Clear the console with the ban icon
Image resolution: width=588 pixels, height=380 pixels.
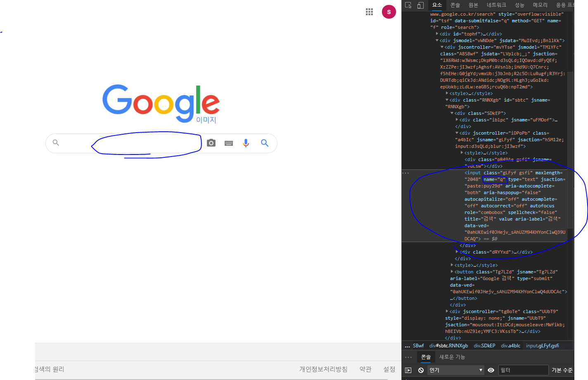coord(421,370)
